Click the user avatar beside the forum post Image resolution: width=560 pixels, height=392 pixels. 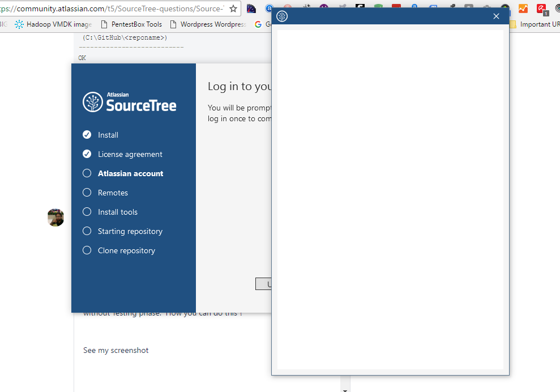(x=55, y=218)
